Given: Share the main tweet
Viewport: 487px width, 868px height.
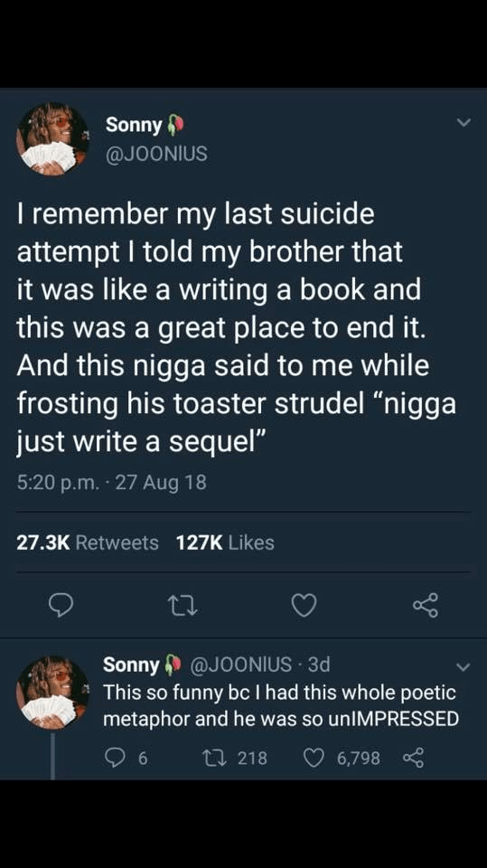Looking at the screenshot, I should coord(426,605).
